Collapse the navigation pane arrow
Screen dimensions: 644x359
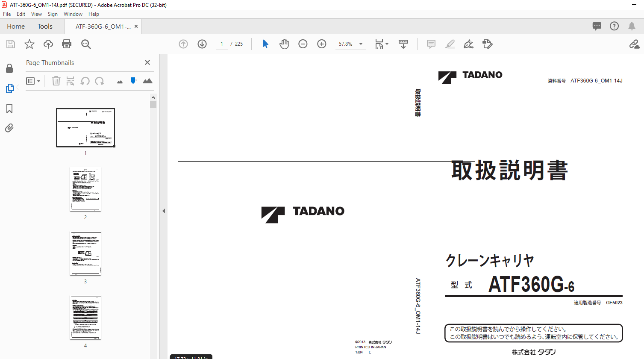click(163, 211)
